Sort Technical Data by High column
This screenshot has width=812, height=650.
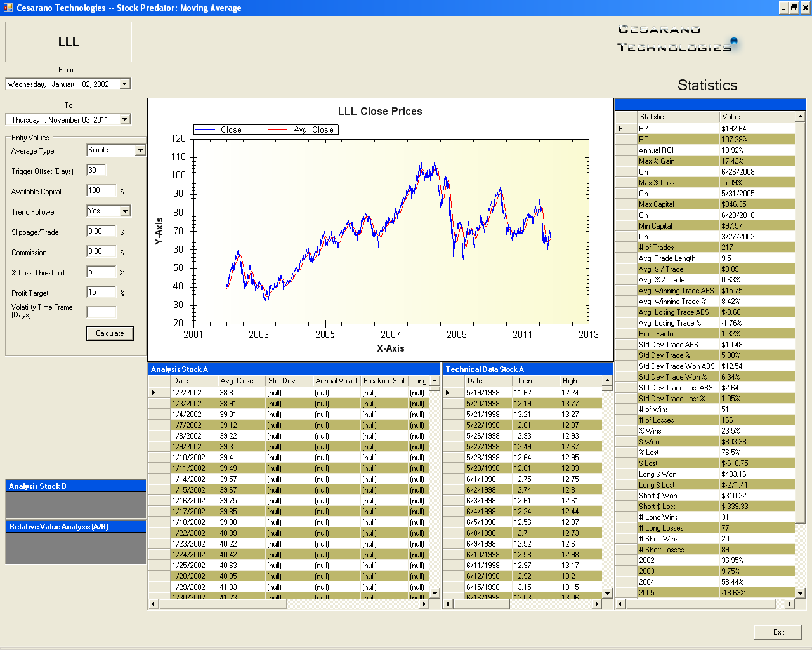580,381
